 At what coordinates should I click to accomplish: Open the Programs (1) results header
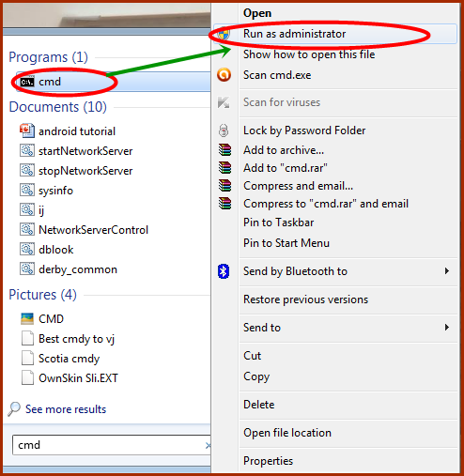(48, 57)
